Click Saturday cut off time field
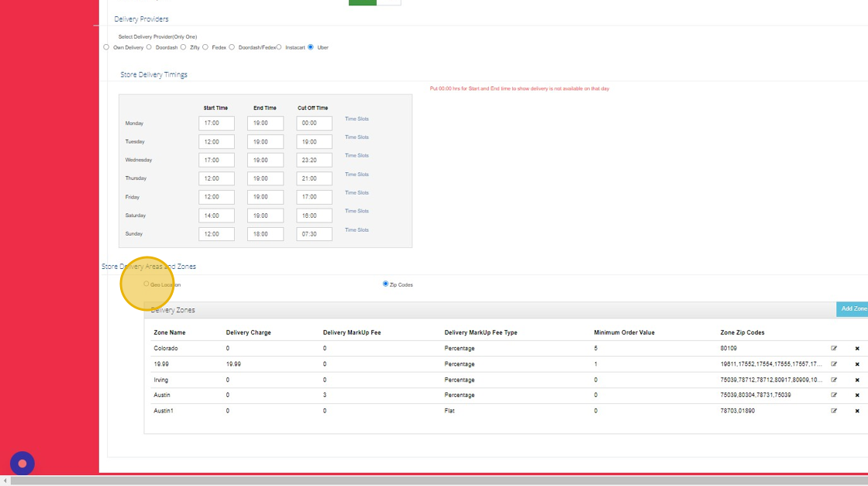Image resolution: width=868 pixels, height=486 pixels. tap(314, 215)
